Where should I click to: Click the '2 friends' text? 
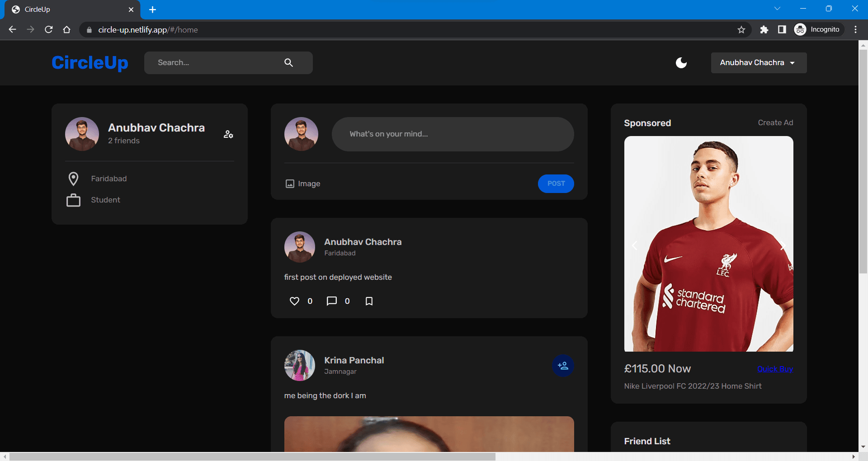pos(124,141)
